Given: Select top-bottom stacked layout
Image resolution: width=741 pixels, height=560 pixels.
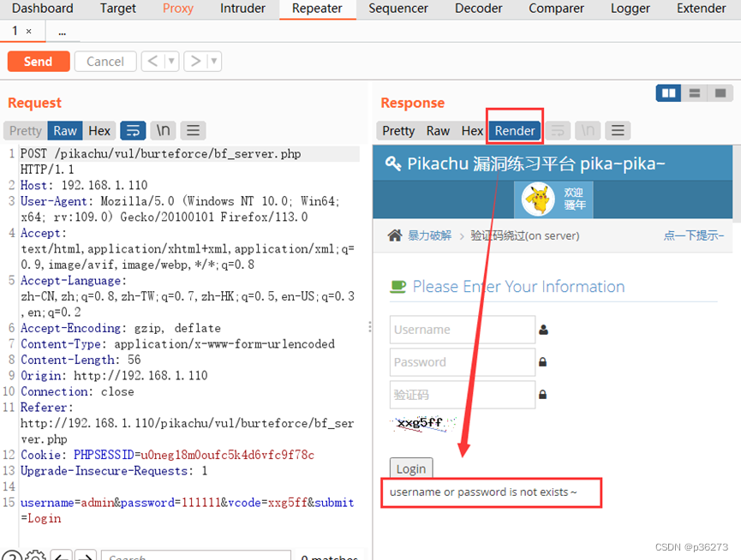Looking at the screenshot, I should pyautogui.click(x=694, y=93).
